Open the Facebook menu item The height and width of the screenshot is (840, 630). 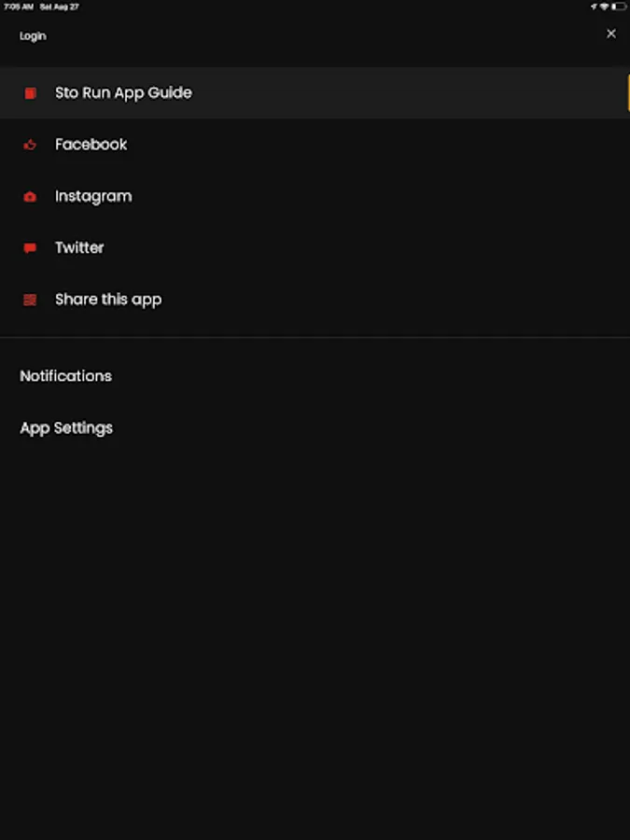coord(91,145)
